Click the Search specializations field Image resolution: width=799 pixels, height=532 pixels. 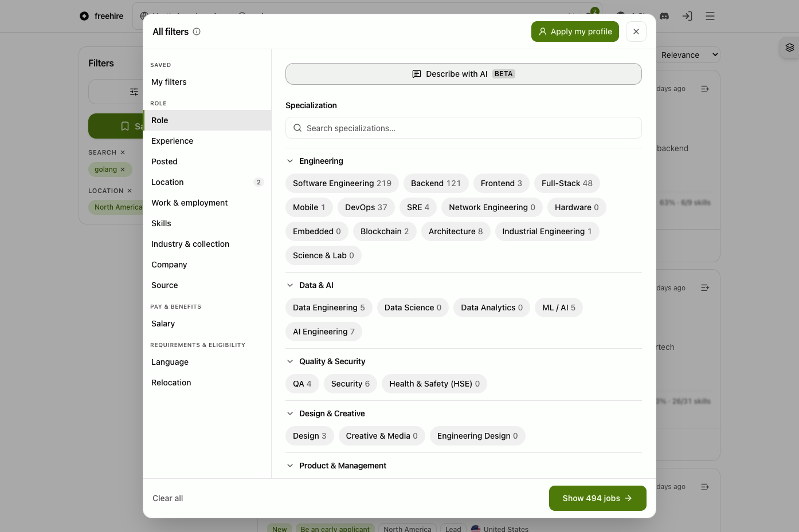[x=464, y=128]
